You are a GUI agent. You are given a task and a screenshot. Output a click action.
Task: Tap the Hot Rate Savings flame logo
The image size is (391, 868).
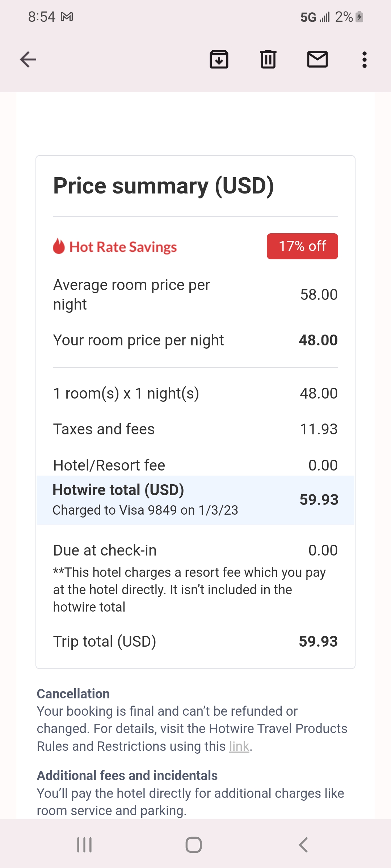coord(59,246)
